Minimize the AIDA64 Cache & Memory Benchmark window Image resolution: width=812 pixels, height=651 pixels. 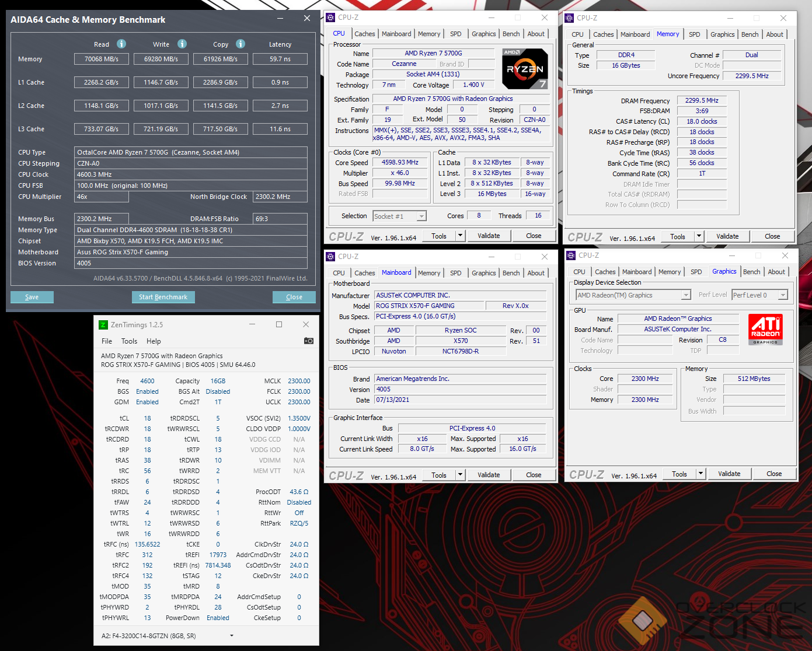(281, 19)
